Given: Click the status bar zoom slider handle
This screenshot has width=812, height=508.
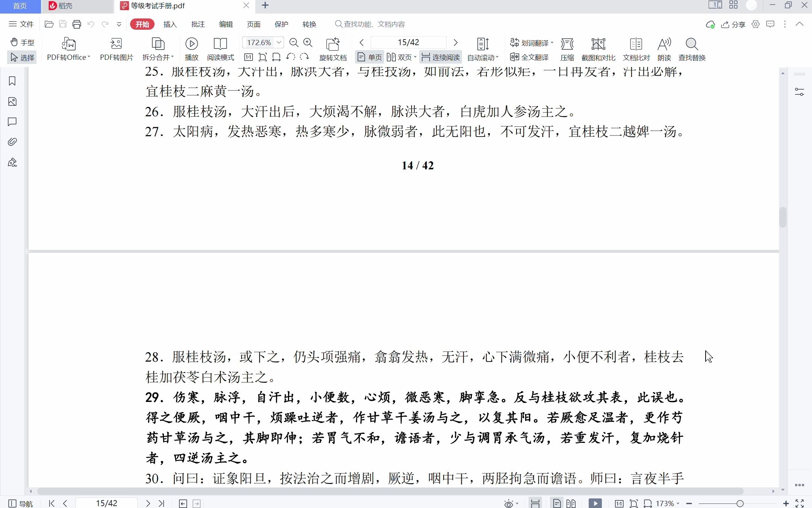Looking at the screenshot, I should 740,503.
